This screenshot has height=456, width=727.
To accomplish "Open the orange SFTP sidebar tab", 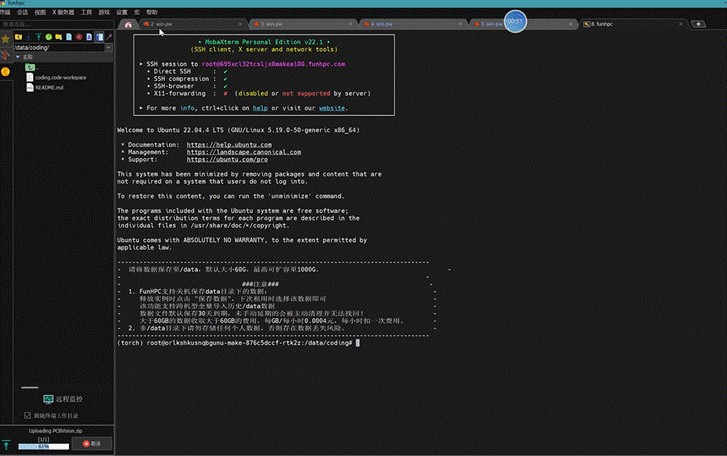I will 6,72.
